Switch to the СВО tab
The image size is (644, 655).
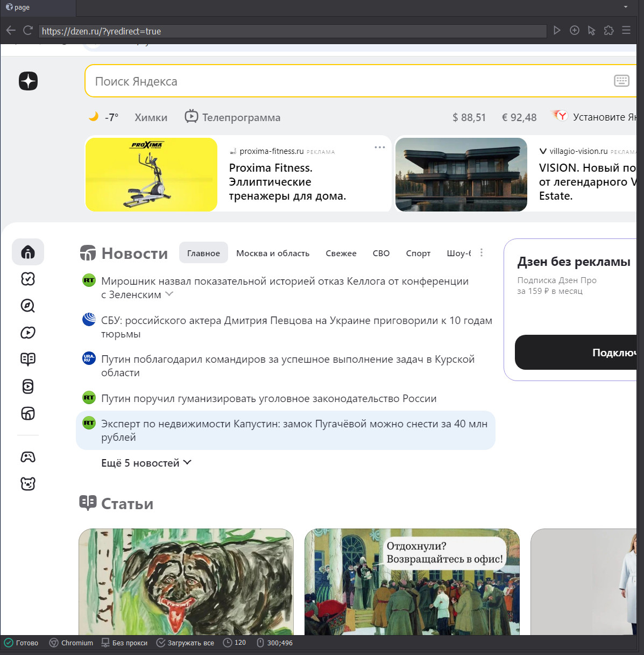click(381, 253)
